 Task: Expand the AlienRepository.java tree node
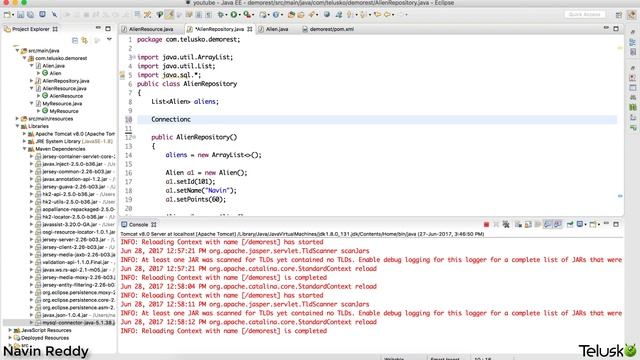click(x=31, y=81)
